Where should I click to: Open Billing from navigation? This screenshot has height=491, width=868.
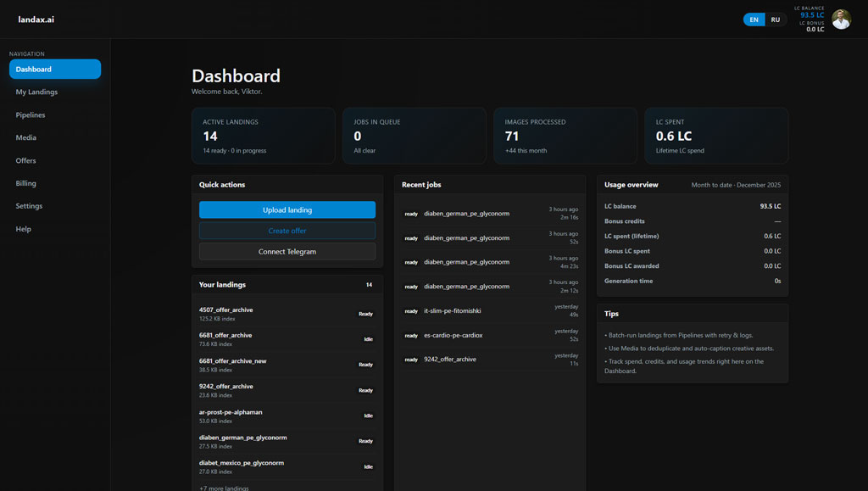coord(25,183)
